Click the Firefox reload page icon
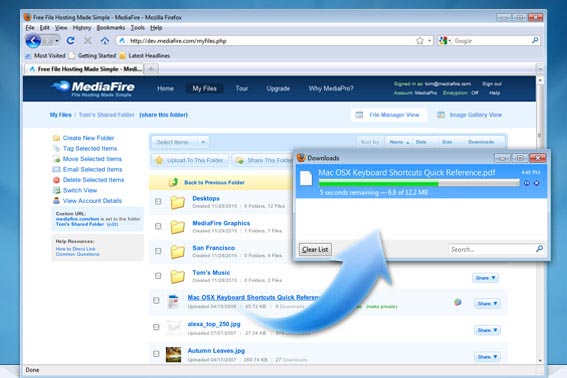 pos(71,41)
